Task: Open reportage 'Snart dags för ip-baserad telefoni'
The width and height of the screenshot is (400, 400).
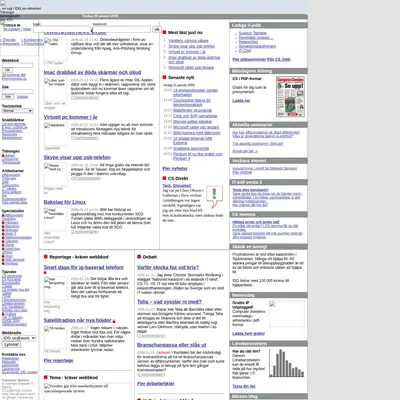Action: tap(84, 267)
